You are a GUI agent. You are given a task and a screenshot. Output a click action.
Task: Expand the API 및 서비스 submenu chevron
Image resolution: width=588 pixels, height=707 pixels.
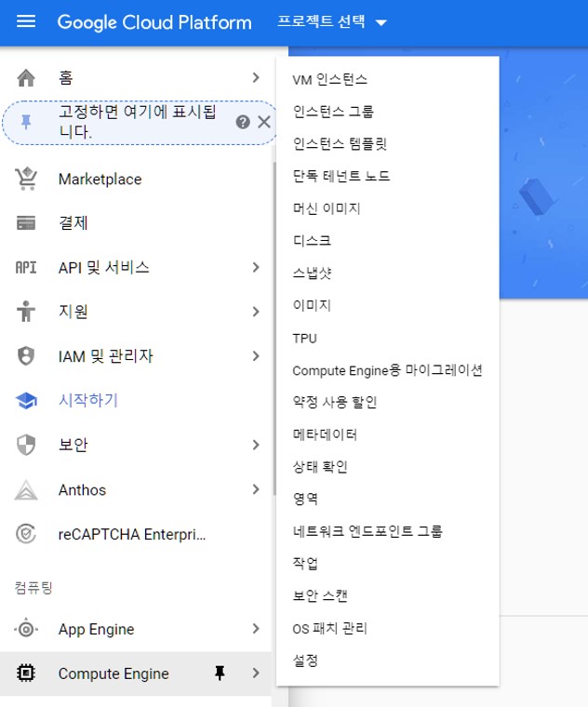coord(256,267)
